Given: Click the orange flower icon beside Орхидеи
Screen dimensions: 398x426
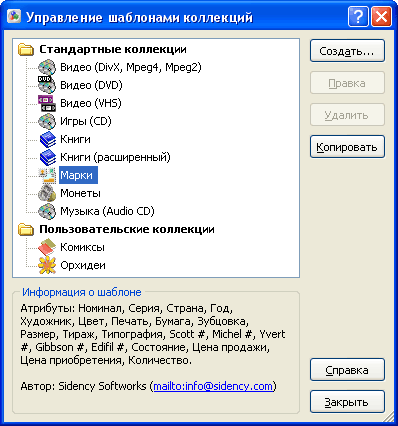Looking at the screenshot, I should (47, 265).
